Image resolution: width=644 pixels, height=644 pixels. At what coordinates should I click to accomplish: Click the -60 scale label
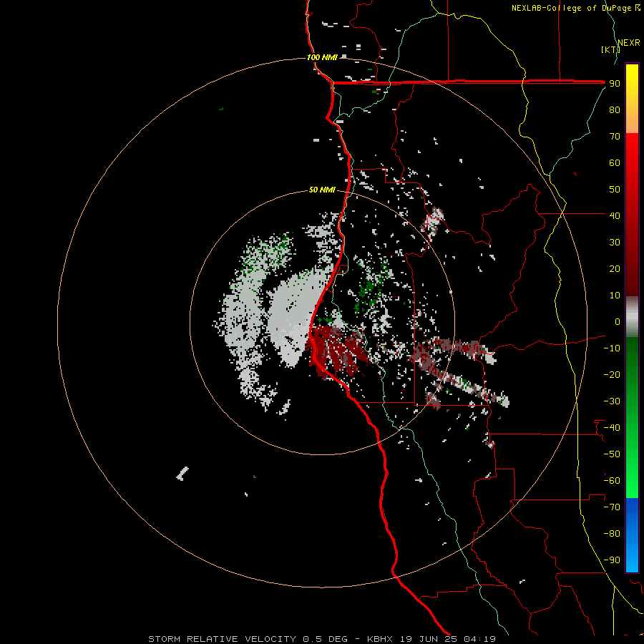612,481
